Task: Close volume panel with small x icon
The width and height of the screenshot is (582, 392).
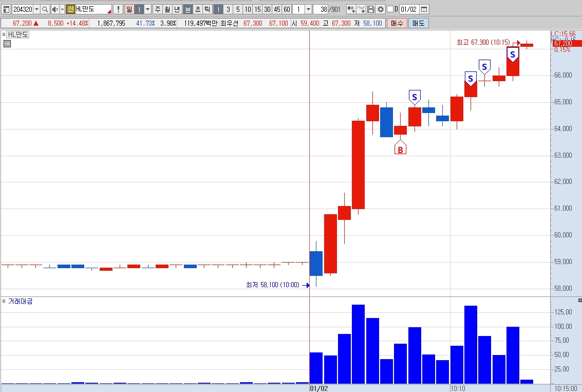Action: 580,300
